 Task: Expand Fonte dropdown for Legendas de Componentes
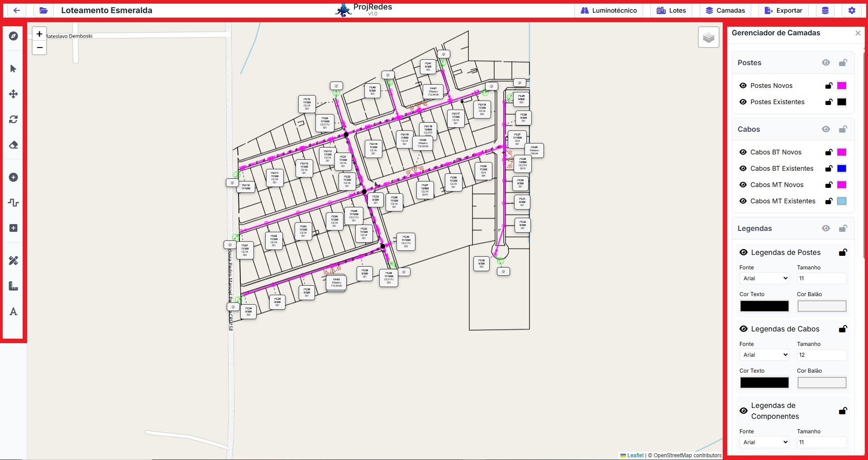765,442
